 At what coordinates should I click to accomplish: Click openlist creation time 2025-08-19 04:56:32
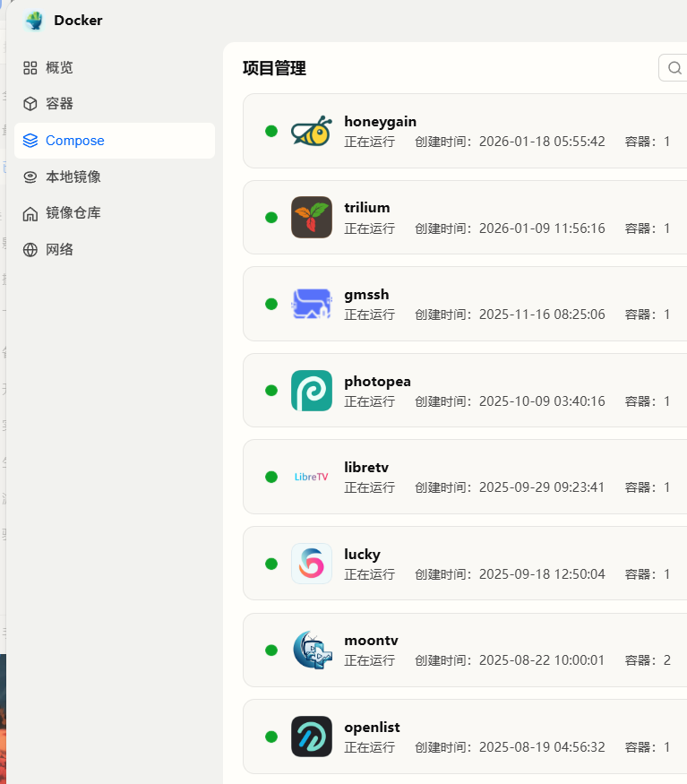click(x=542, y=747)
